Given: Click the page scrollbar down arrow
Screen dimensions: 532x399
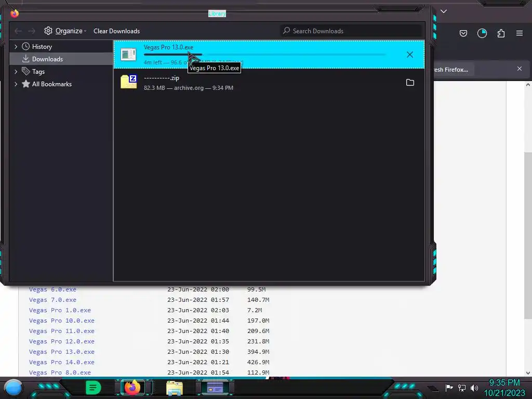Looking at the screenshot, I should [528, 373].
